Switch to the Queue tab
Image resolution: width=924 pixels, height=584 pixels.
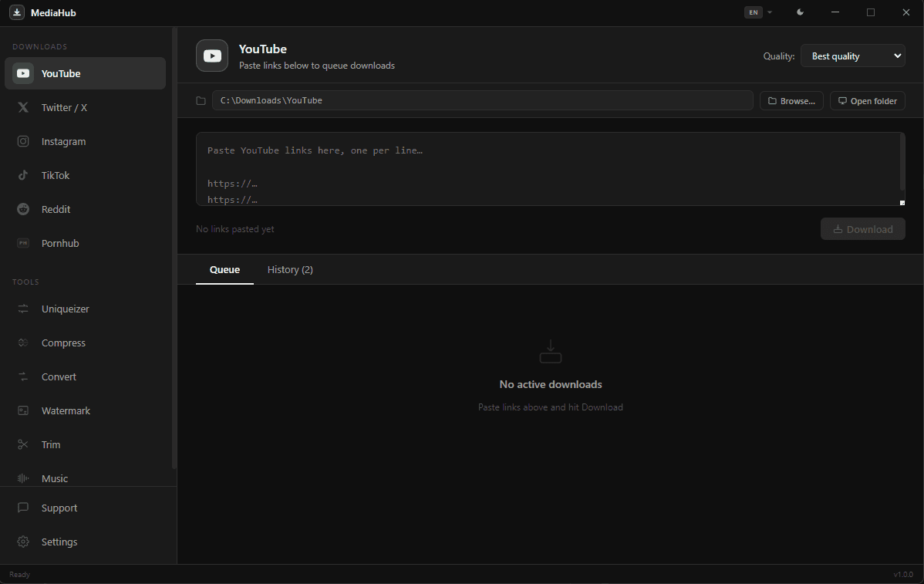tap(224, 269)
